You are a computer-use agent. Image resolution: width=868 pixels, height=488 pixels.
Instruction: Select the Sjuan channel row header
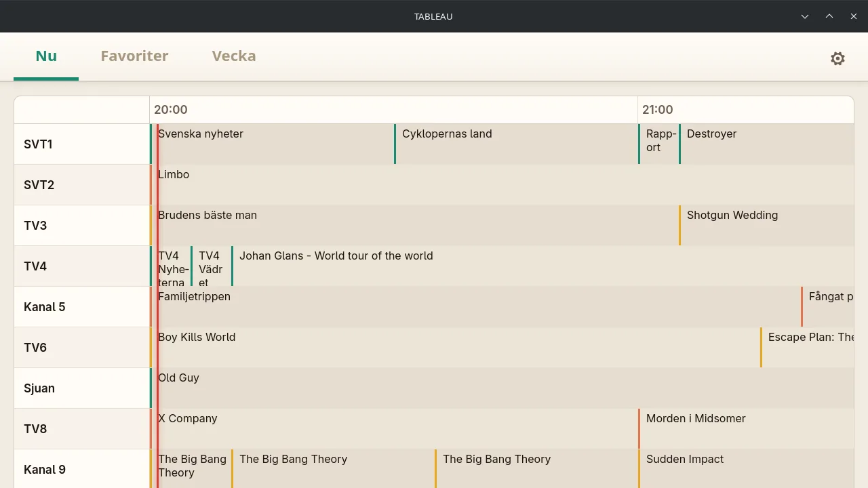pyautogui.click(x=82, y=388)
